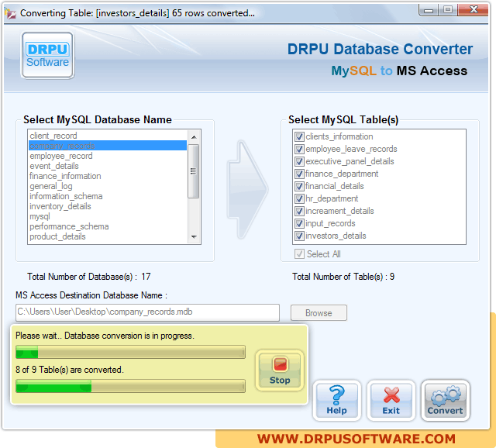
Task: Click the Browse button
Action: tap(319, 313)
